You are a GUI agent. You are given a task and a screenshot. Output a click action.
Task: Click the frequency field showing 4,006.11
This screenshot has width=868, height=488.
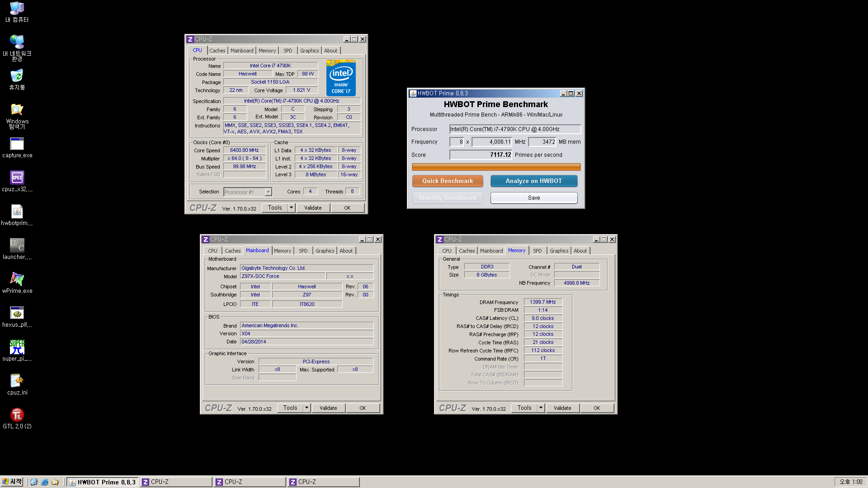(x=492, y=142)
